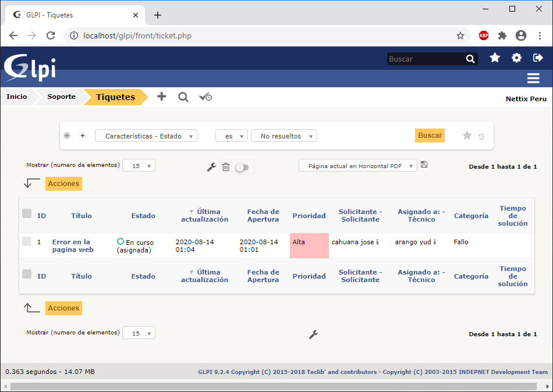Viewport: 553px width, 392px height.
Task: Open settings gear icon in header
Action: pyautogui.click(x=516, y=58)
